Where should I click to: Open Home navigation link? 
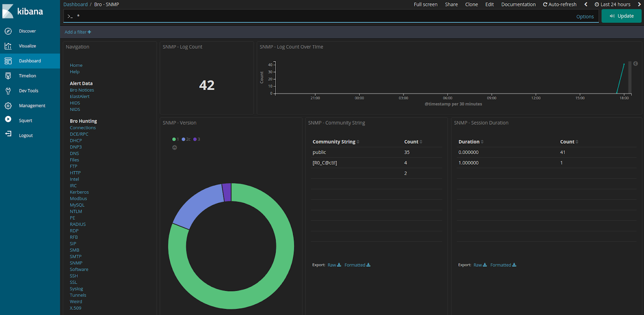tap(76, 65)
